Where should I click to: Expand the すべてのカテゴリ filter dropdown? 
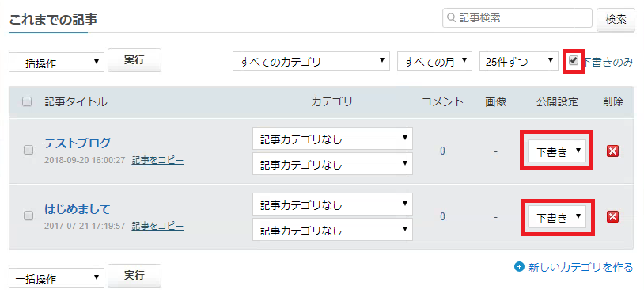point(311,61)
